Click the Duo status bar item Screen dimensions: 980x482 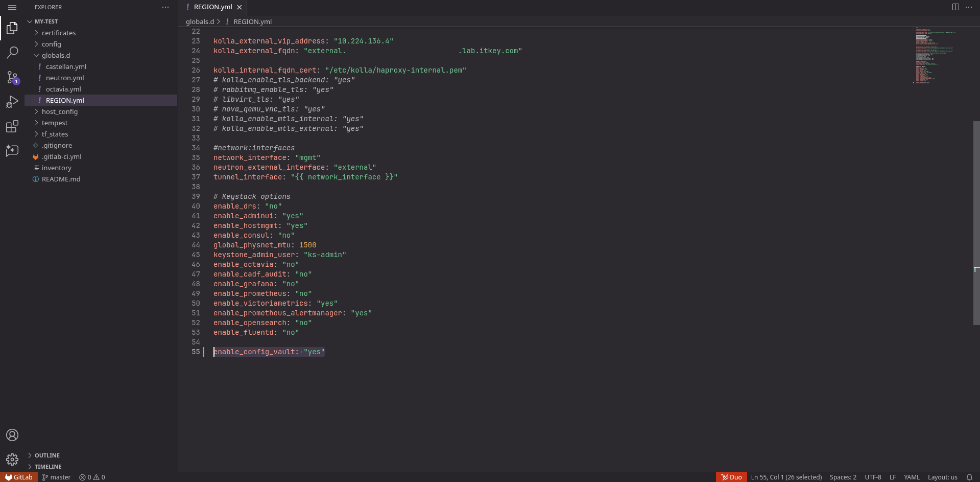[731, 477]
